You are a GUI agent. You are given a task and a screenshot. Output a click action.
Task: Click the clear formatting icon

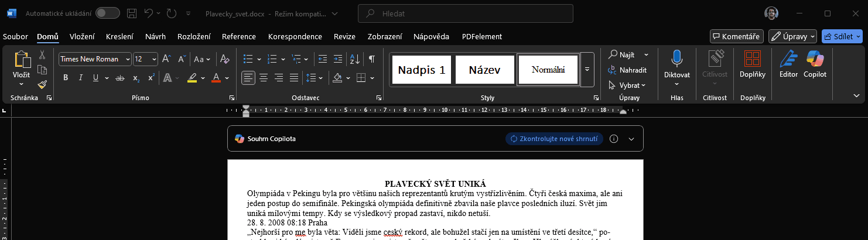pos(224,59)
